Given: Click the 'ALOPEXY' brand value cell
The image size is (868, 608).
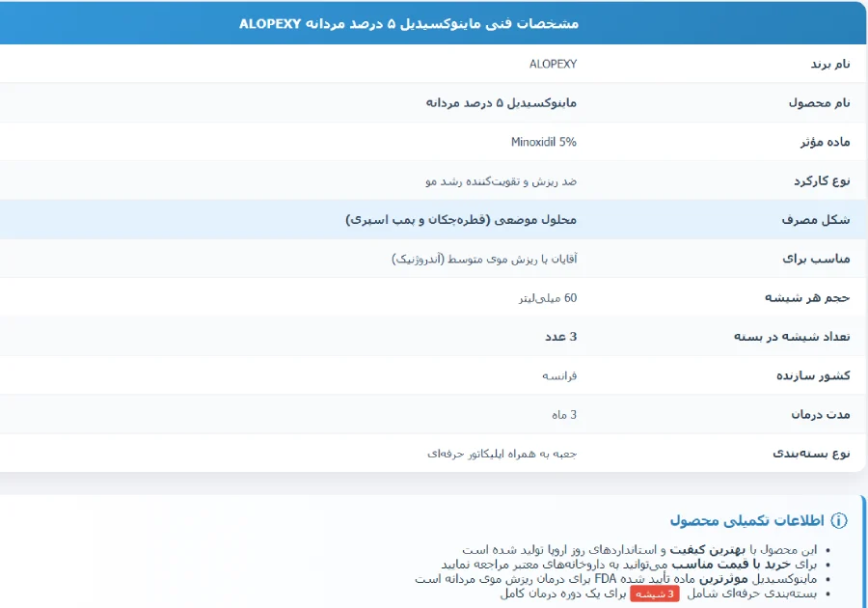Looking at the screenshot, I should (x=553, y=65).
